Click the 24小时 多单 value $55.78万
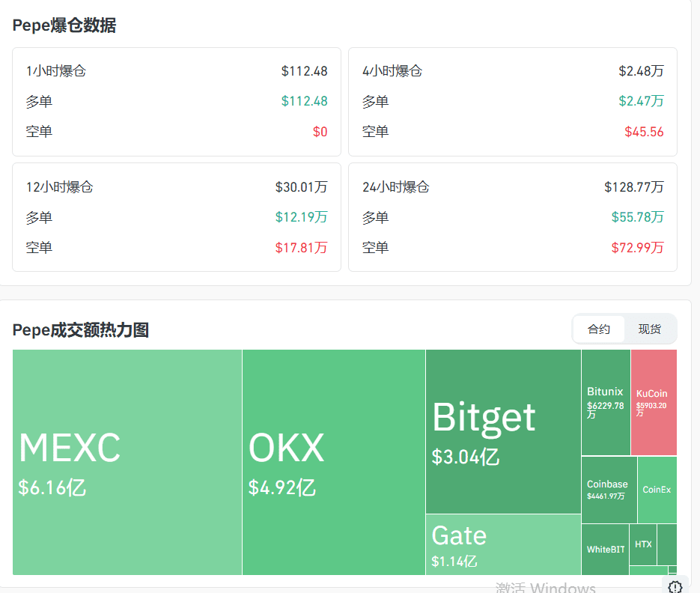This screenshot has width=700, height=593. [638, 217]
